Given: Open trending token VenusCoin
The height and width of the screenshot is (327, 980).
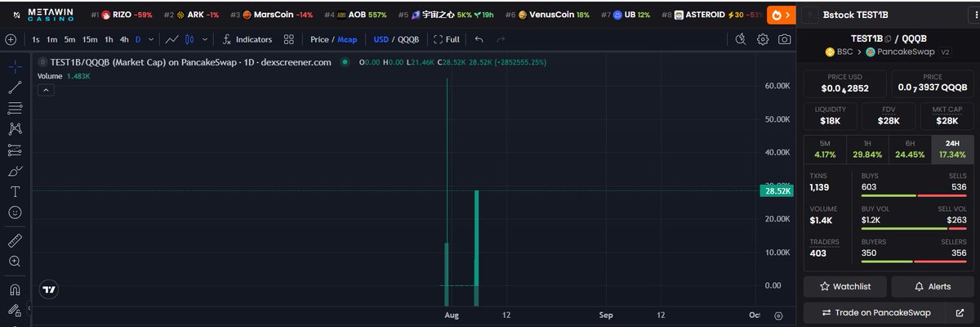Looking at the screenshot, I should pos(546,15).
